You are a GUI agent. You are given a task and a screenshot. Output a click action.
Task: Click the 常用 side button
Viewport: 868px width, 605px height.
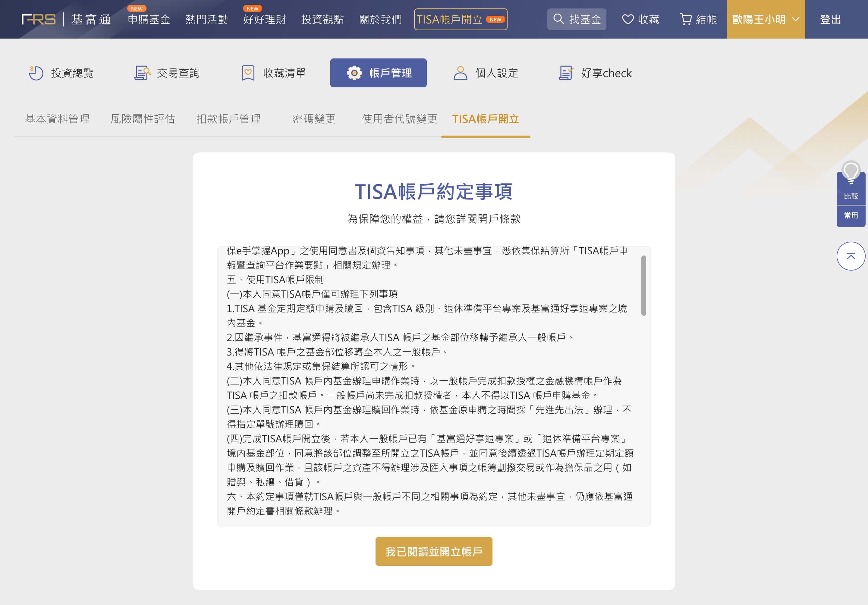pyautogui.click(x=851, y=216)
